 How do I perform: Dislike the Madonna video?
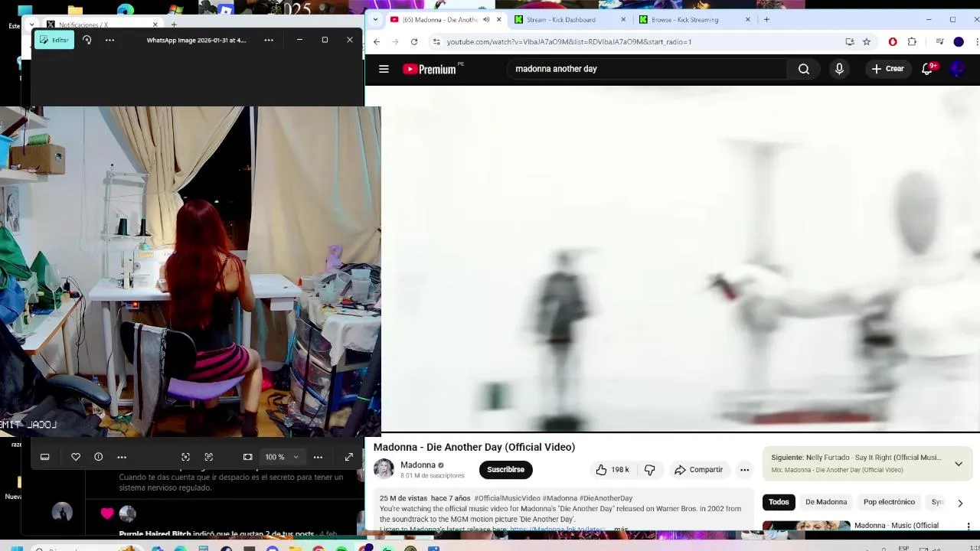coord(649,470)
